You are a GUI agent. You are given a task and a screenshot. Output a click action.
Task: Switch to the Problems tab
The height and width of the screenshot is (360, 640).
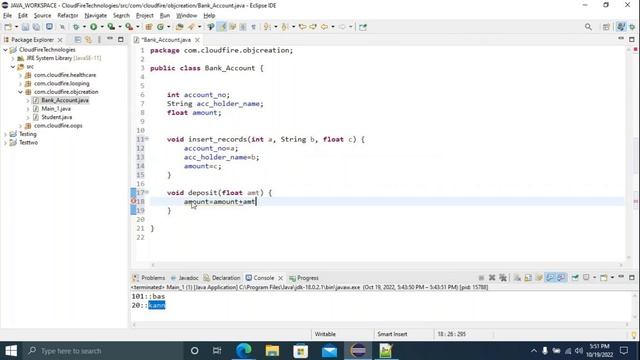click(x=149, y=278)
